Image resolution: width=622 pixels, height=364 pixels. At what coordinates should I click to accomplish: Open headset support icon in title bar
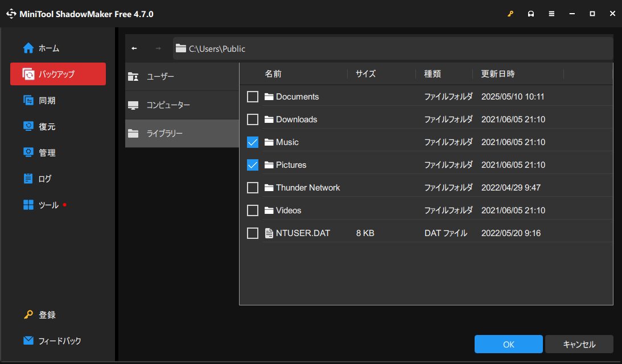click(531, 14)
